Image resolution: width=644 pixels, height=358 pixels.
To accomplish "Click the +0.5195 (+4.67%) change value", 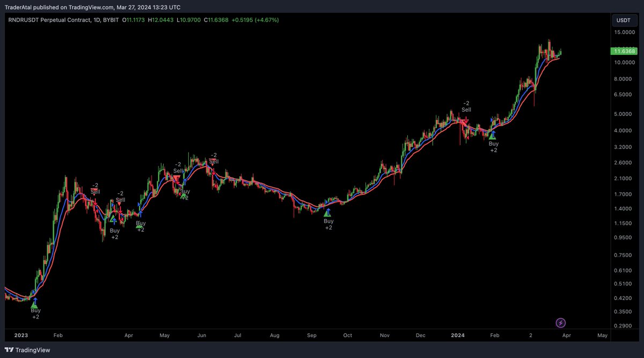I will pyautogui.click(x=255, y=20).
